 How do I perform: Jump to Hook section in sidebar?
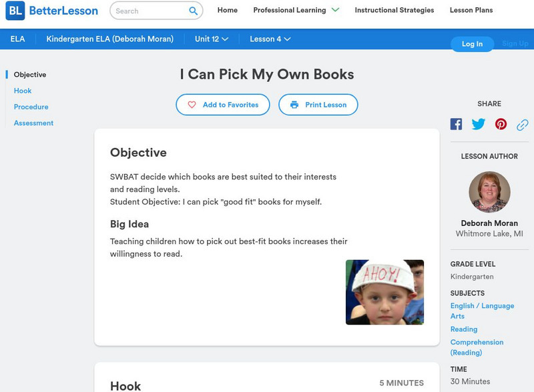click(x=23, y=91)
